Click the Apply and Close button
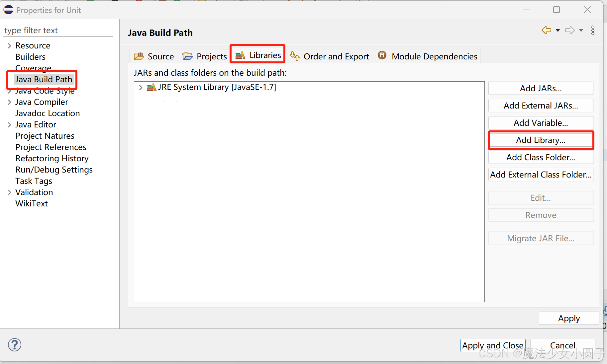This screenshot has width=607, height=364. point(493,345)
